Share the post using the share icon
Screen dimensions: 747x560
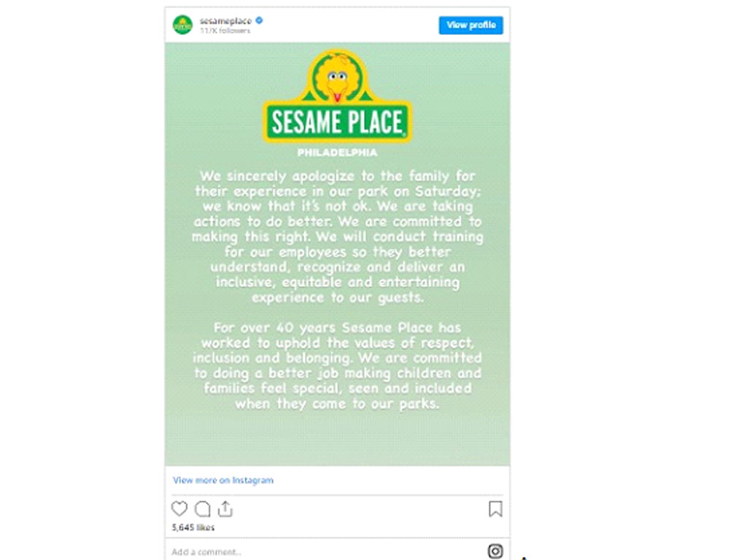click(225, 509)
